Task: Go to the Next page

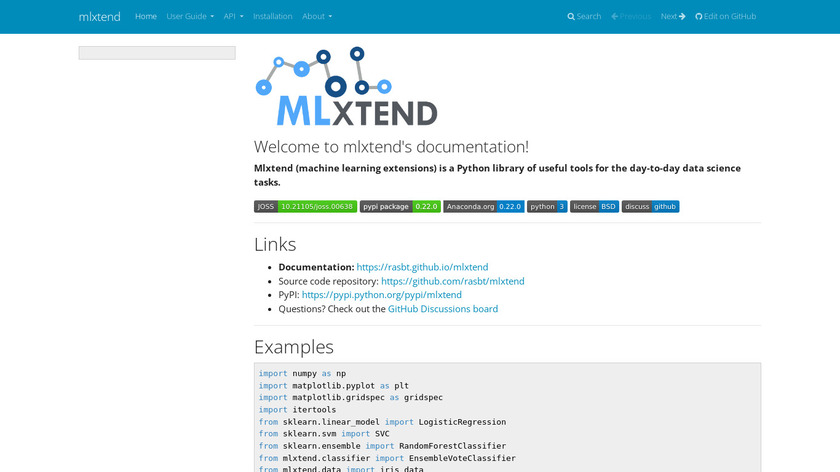Action: pyautogui.click(x=673, y=17)
